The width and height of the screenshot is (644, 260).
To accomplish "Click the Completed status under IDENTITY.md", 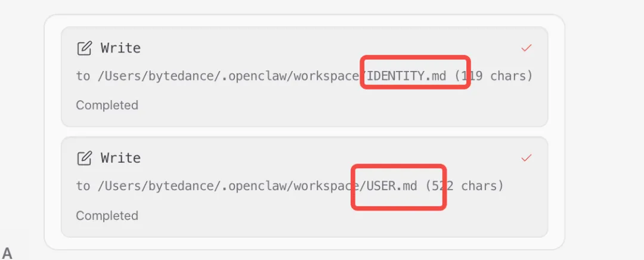I will [x=107, y=105].
